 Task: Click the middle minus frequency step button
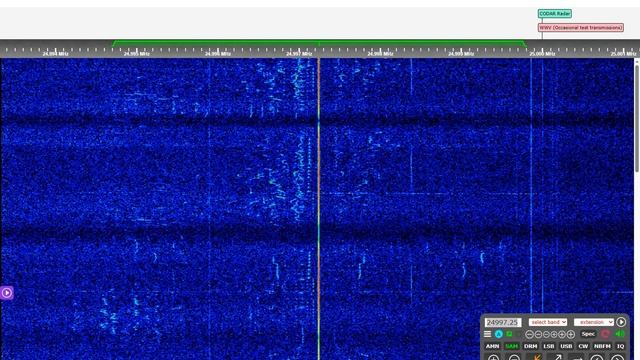point(538,334)
